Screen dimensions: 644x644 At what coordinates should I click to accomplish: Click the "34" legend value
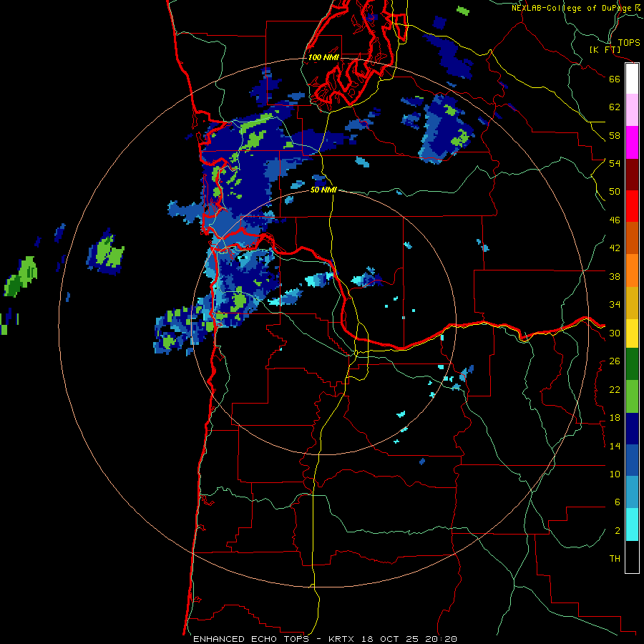point(615,305)
